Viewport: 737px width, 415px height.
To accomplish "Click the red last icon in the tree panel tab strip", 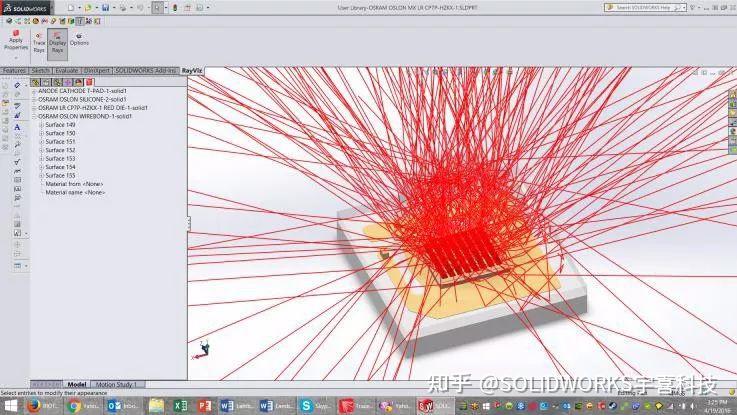I will pyautogui.click(x=89, y=82).
